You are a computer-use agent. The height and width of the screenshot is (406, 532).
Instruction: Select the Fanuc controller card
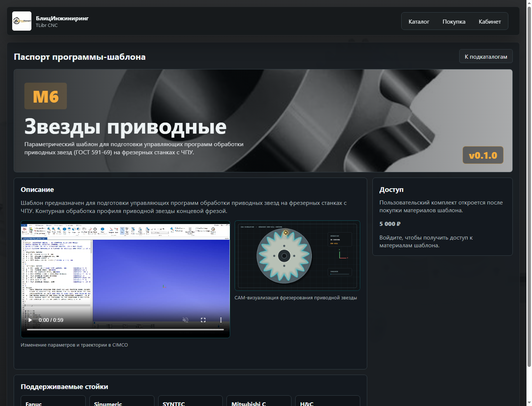(53, 401)
